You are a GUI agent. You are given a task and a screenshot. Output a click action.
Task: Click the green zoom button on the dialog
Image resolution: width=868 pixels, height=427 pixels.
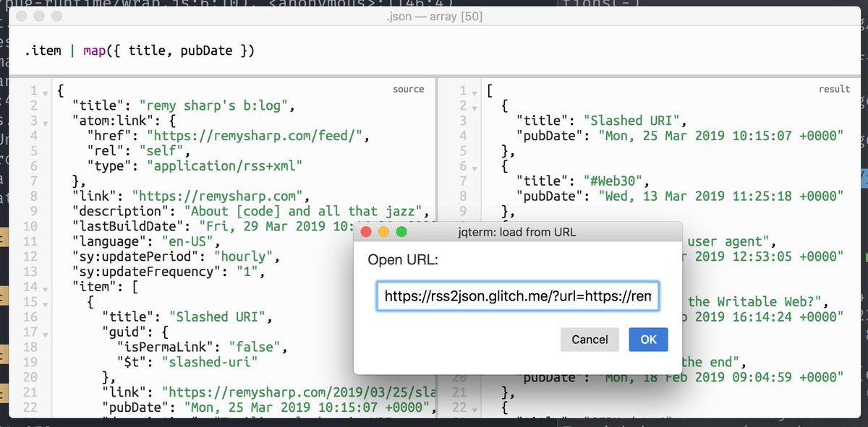402,233
